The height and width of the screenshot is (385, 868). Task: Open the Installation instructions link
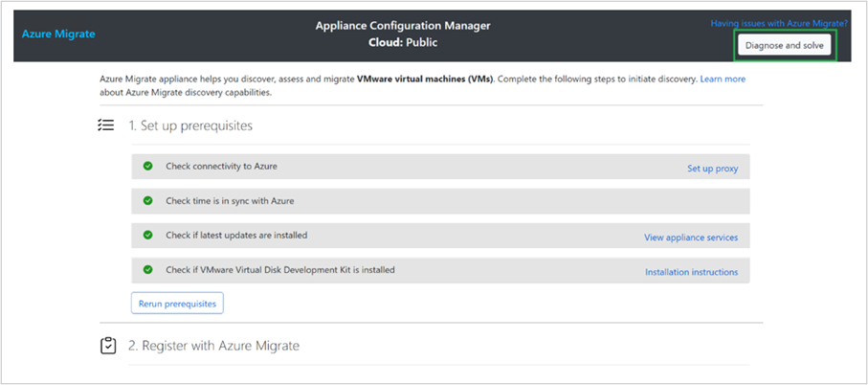pos(691,272)
